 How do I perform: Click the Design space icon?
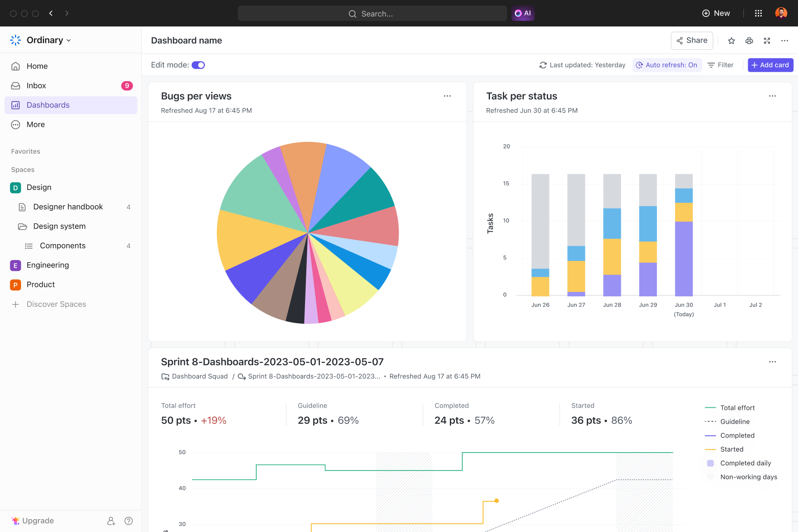pos(15,187)
